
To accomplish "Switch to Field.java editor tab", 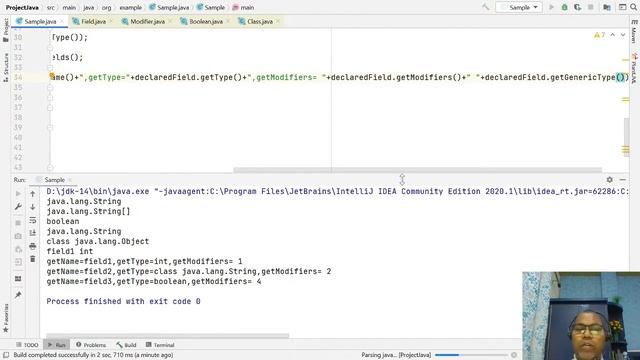I will coord(93,21).
